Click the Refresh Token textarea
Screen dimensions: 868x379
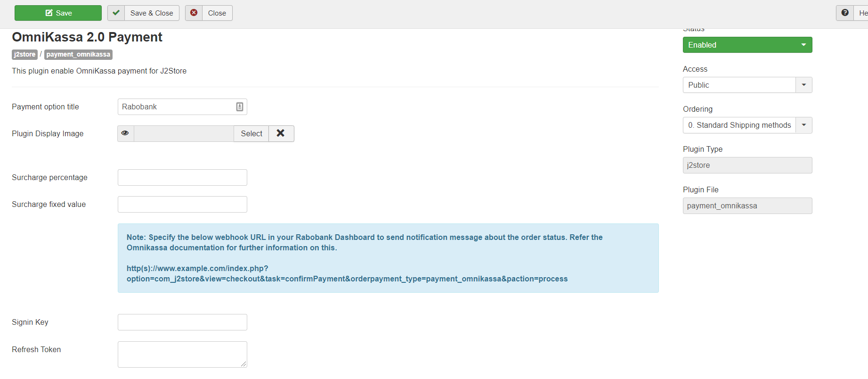tap(182, 354)
